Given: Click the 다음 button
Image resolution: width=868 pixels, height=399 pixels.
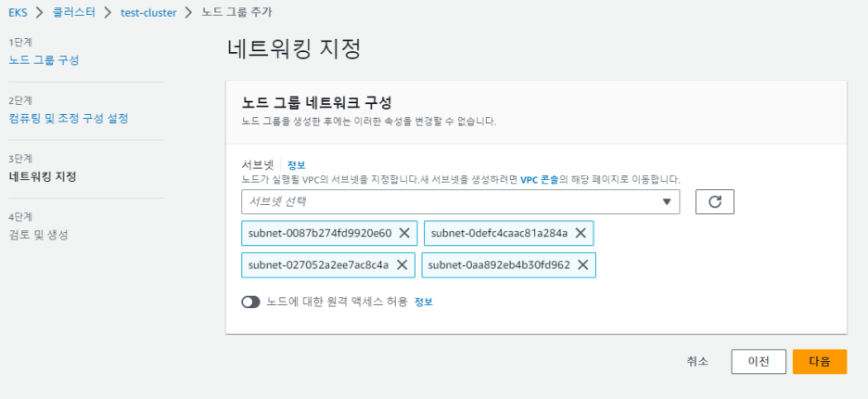Looking at the screenshot, I should coord(819,362).
